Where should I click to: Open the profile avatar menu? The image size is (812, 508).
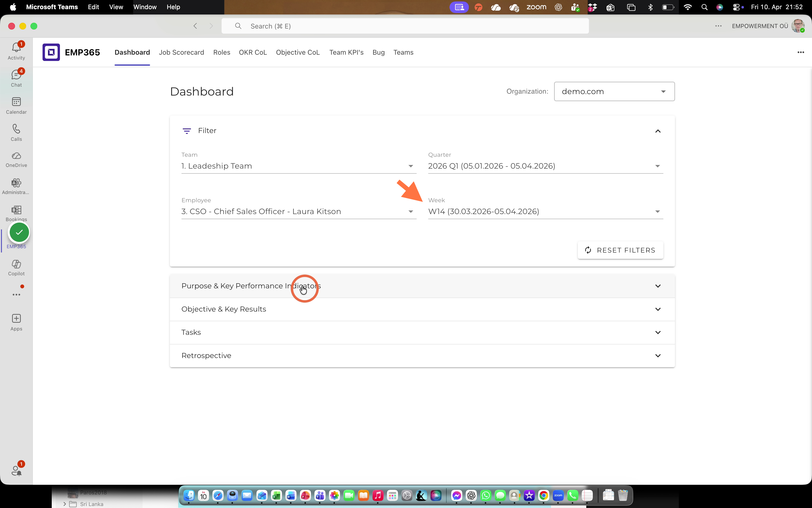coord(798,26)
